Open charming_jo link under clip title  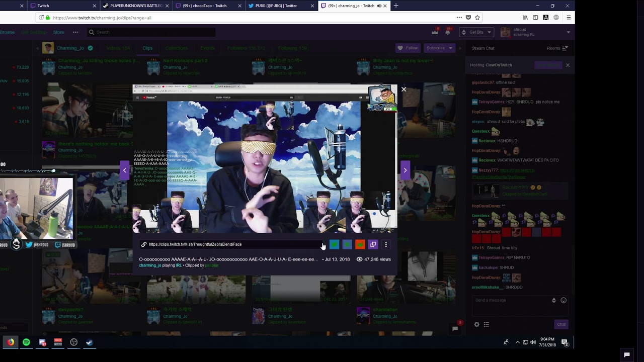click(x=150, y=265)
